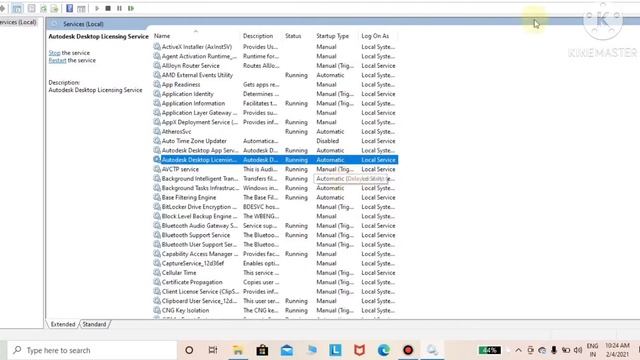This screenshot has height=360, width=640.
Task: Open the Mail app from the taskbar
Action: pos(287,350)
